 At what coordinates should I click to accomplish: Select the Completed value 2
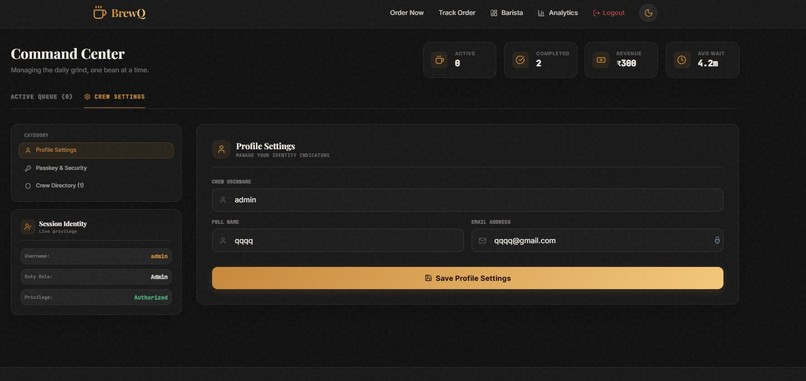coord(538,63)
